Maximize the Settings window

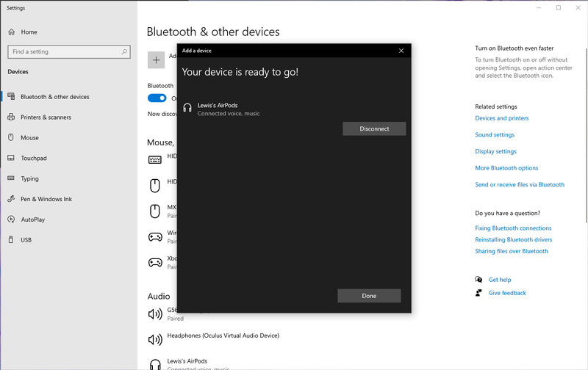(x=559, y=8)
